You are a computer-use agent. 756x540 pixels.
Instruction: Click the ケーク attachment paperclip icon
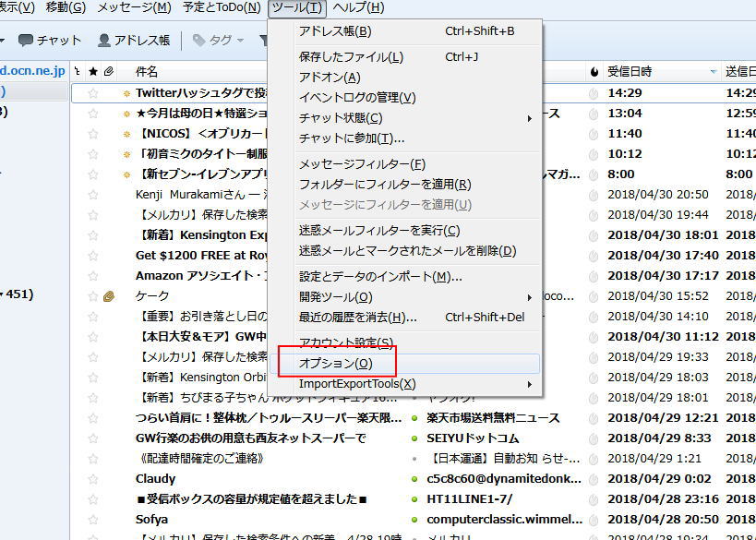click(109, 296)
